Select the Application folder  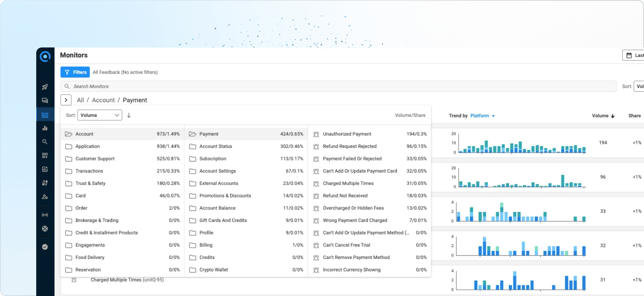point(122,146)
